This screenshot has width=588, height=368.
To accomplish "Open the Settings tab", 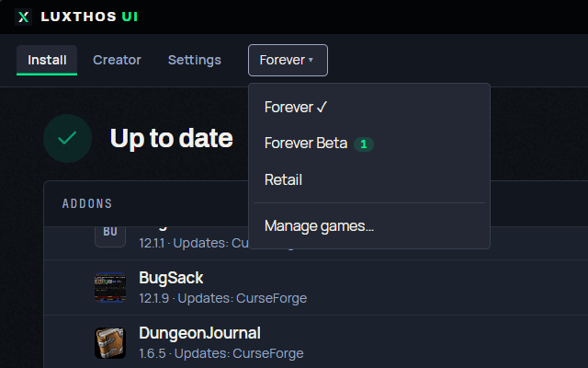I will (x=195, y=60).
